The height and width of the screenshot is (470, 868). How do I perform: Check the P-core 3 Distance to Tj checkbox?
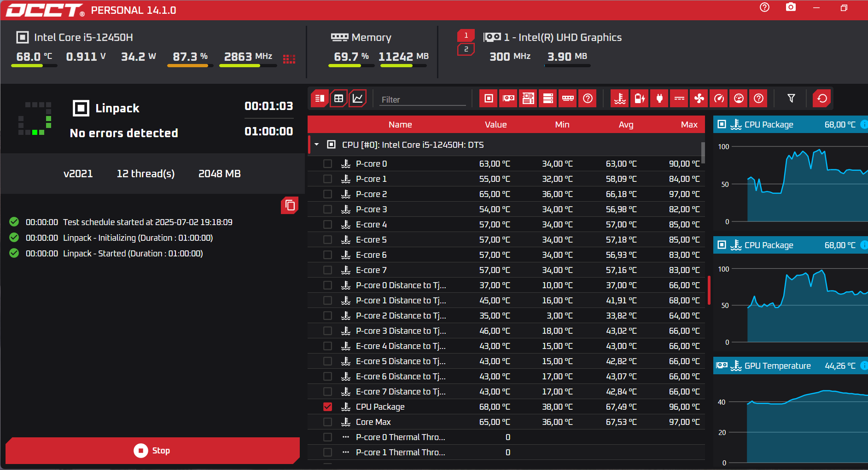327,331
